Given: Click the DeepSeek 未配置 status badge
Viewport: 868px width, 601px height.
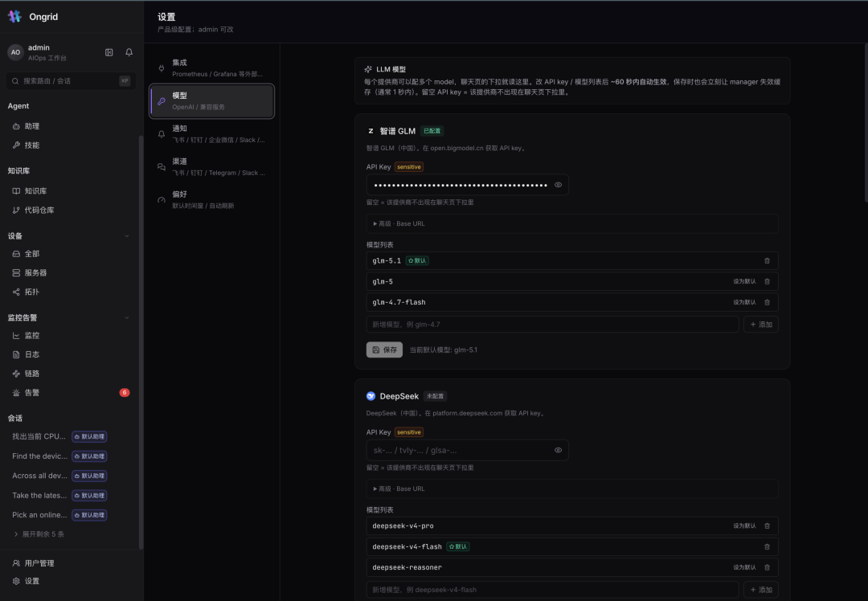Looking at the screenshot, I should pos(435,396).
